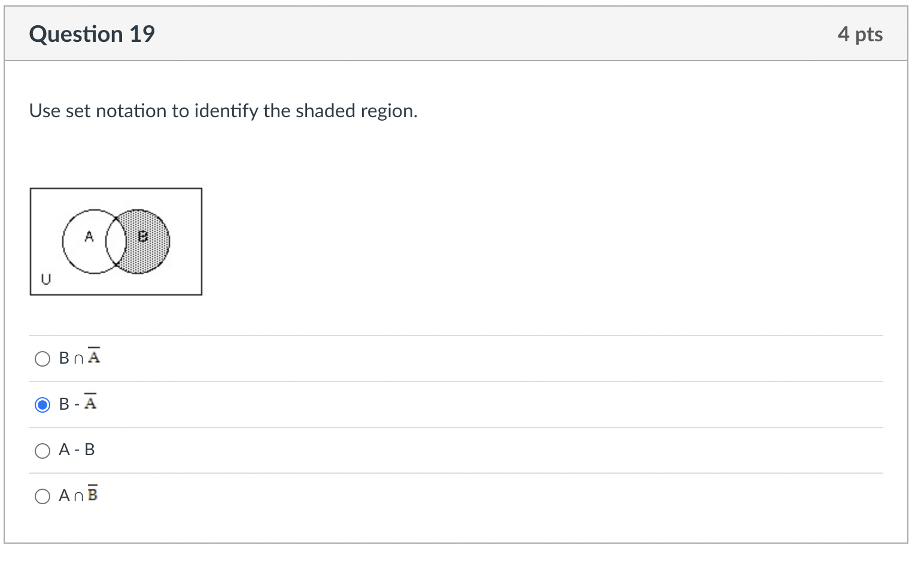924x573 pixels.
Task: Click the Venn diagram image border box
Action: (116, 242)
